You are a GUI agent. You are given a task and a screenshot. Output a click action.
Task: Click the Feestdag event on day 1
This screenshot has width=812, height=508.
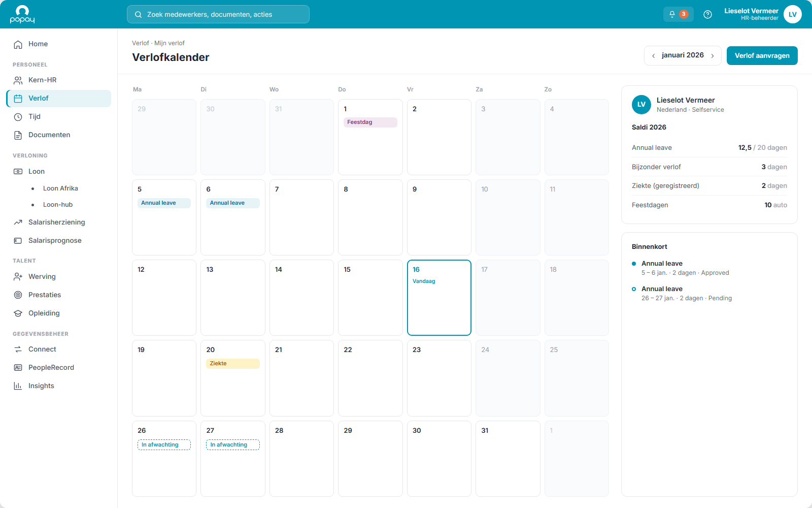(x=370, y=122)
